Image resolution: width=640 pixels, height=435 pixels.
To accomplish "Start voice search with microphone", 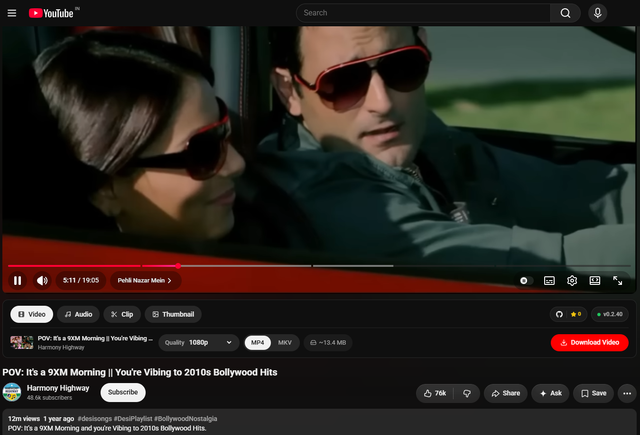I will (x=598, y=13).
